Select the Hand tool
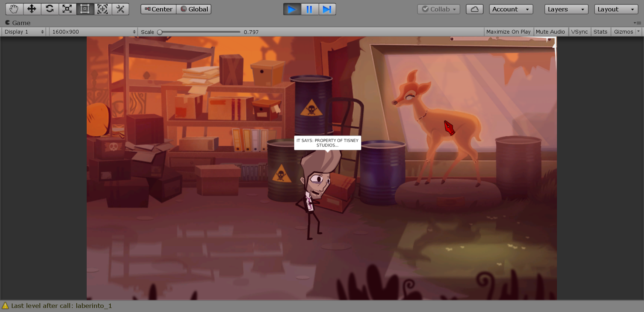Viewport: 644px width, 312px height. tap(14, 9)
